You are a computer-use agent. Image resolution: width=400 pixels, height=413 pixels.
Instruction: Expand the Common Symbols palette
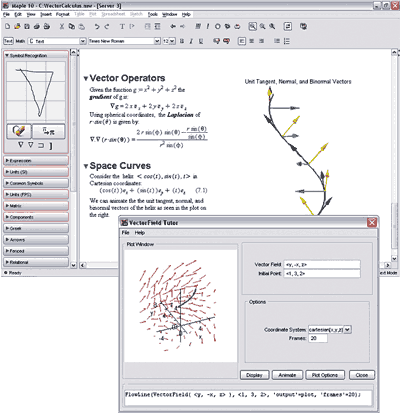(36, 183)
